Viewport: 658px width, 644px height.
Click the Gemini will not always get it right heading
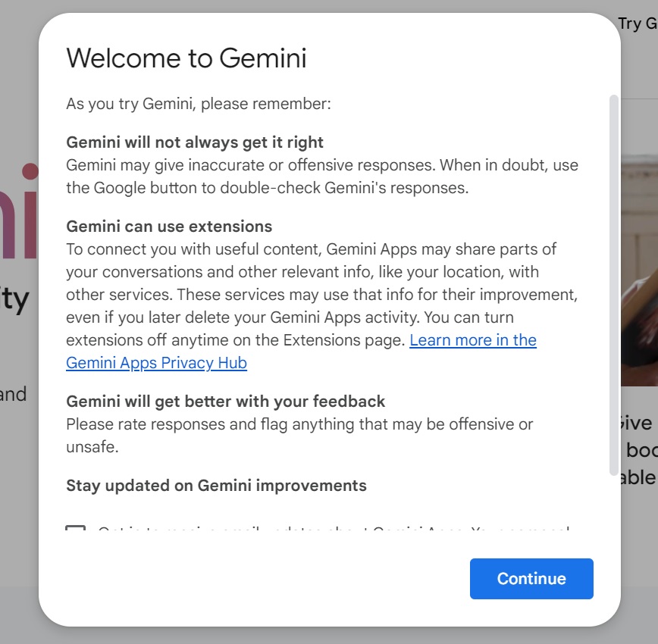click(194, 142)
